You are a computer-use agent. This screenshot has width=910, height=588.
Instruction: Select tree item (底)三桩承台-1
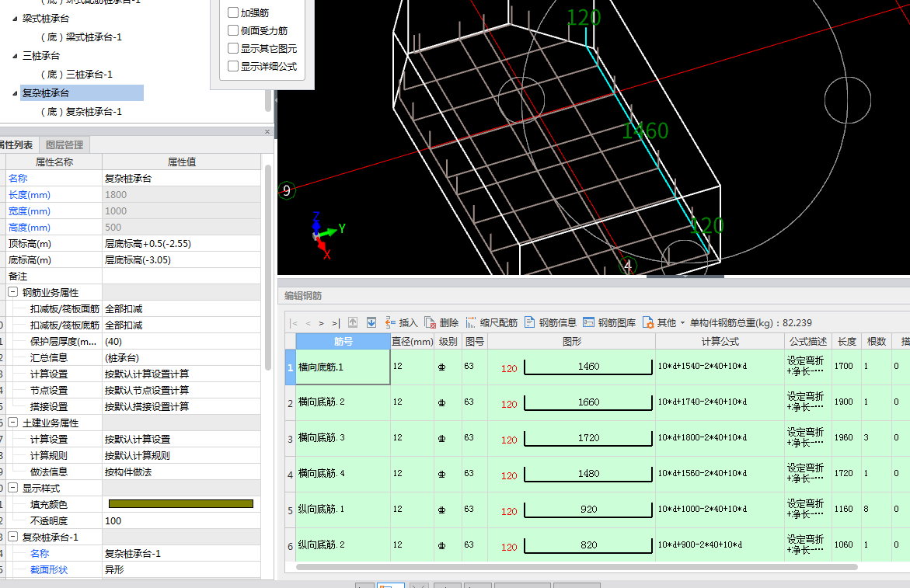click(77, 75)
